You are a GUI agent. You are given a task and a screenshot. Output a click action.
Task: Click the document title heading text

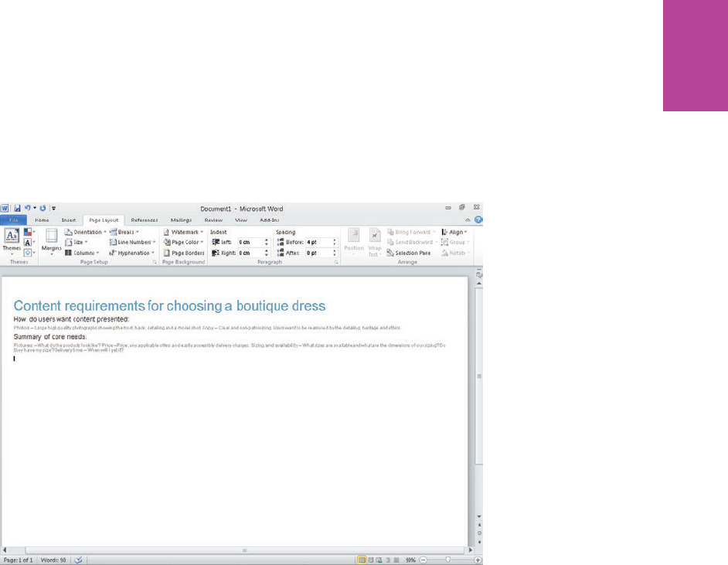169,306
